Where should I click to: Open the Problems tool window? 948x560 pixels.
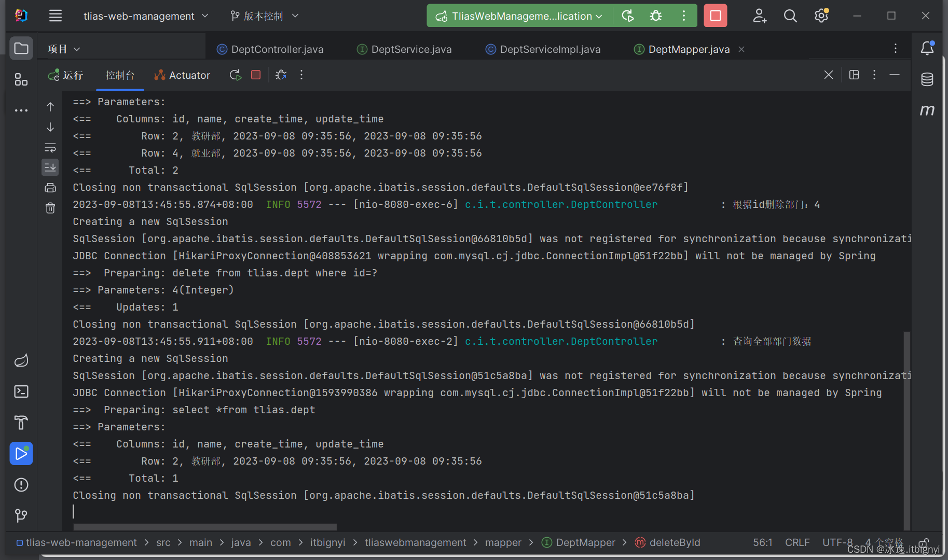[x=21, y=485]
